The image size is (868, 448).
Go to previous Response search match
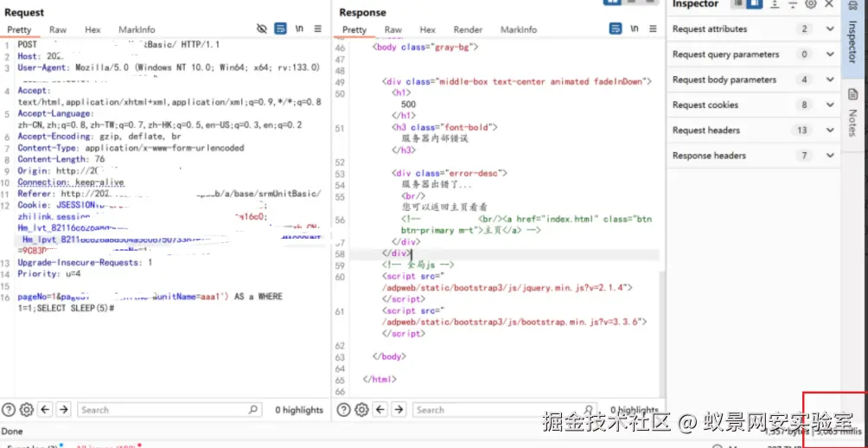[x=380, y=410]
